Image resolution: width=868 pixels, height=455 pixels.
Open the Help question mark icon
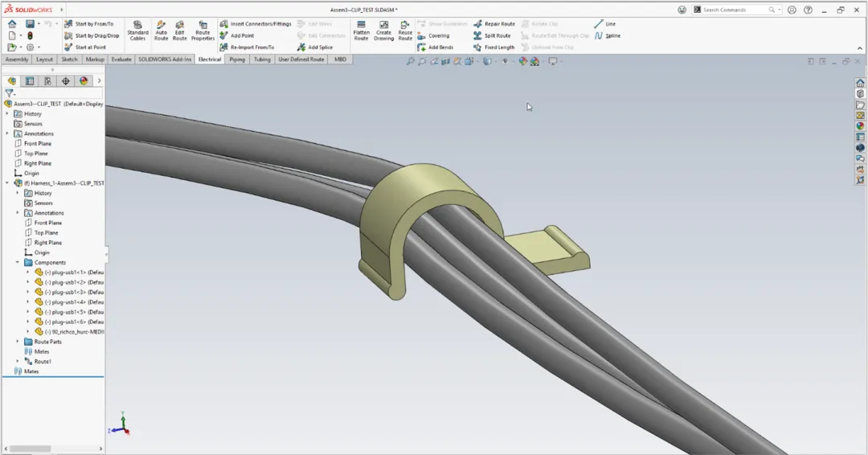[x=809, y=10]
